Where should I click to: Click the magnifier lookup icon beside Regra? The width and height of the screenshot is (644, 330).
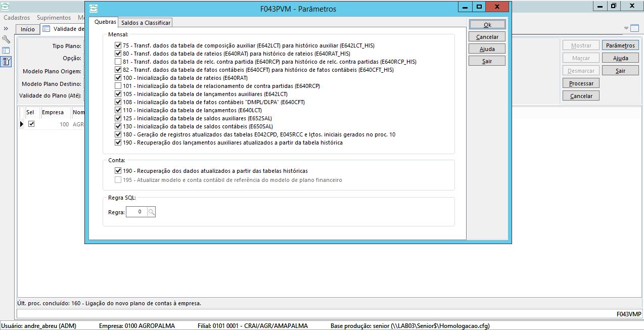[151, 212]
